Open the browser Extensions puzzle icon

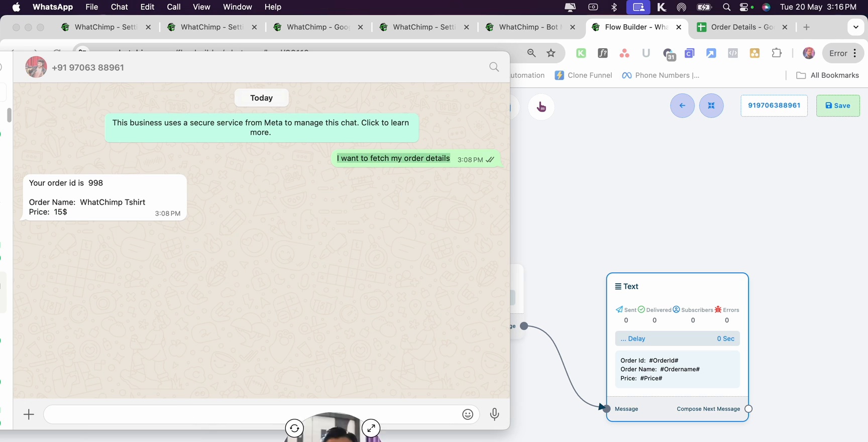pyautogui.click(x=777, y=53)
